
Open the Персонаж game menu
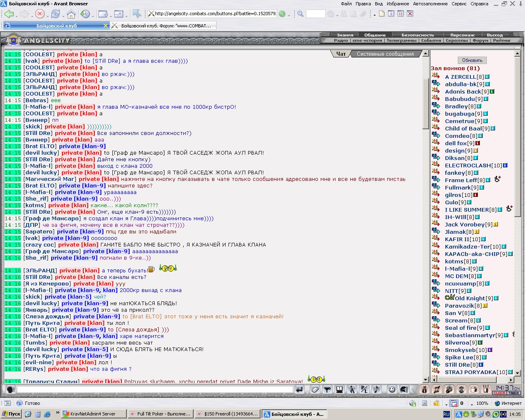pyautogui.click(x=462, y=35)
